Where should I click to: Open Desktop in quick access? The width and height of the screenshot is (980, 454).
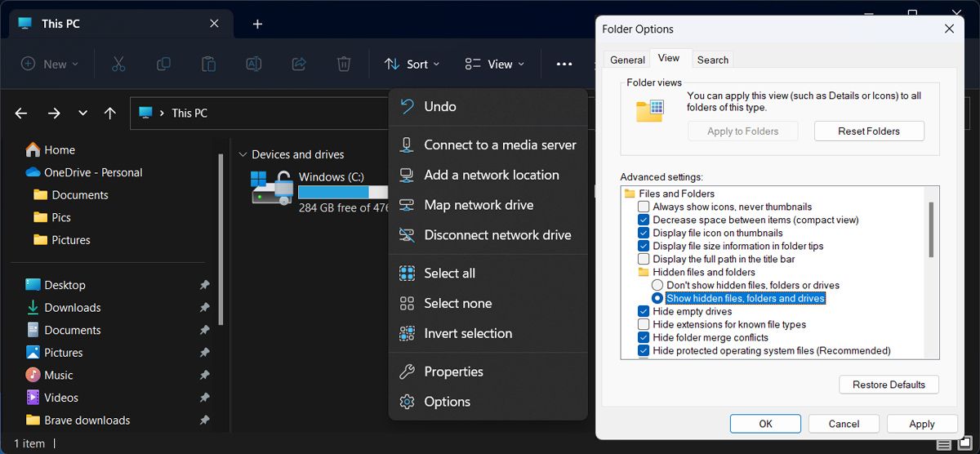point(56,285)
